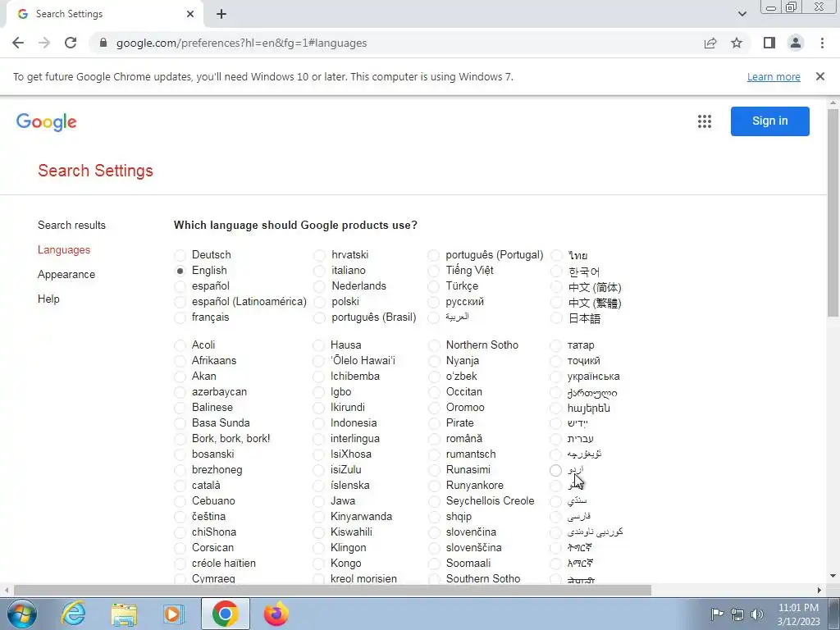Image resolution: width=840 pixels, height=630 pixels.
Task: Open volume control in system tray
Action: coord(757,614)
